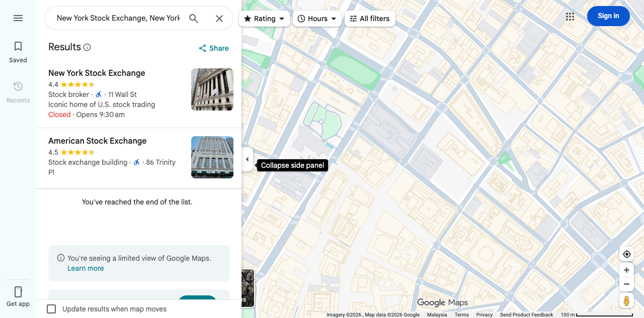Zoom in on the map
Image resolution: width=644 pixels, height=318 pixels.
626,270
